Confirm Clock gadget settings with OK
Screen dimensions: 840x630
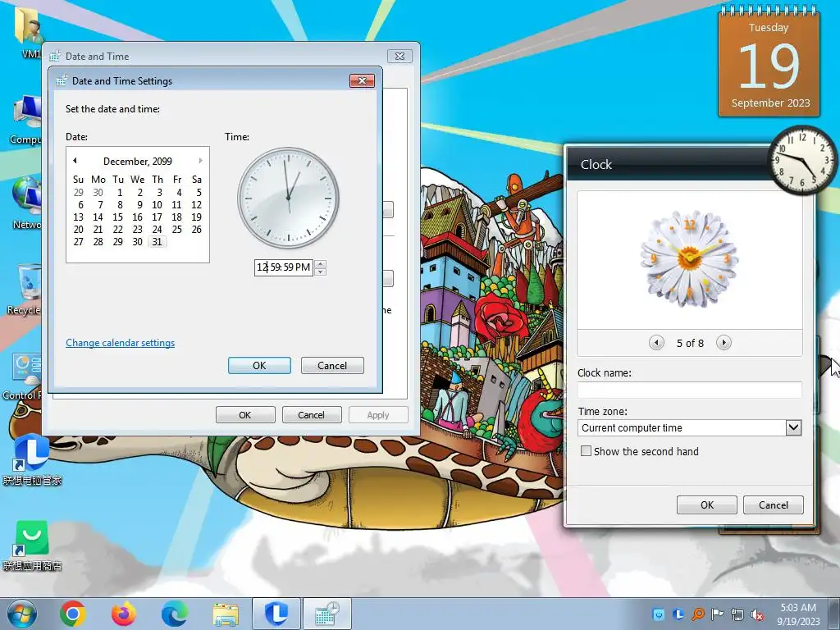coord(706,504)
